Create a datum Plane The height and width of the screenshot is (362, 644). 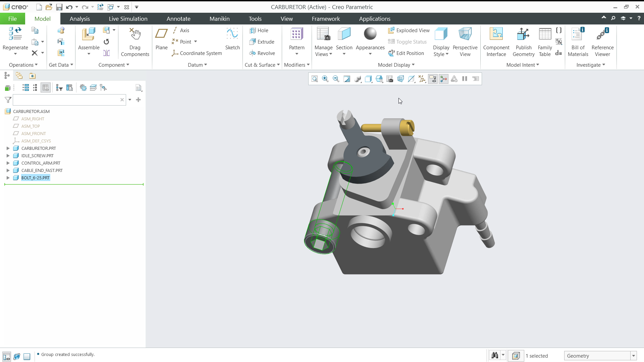pyautogui.click(x=161, y=39)
